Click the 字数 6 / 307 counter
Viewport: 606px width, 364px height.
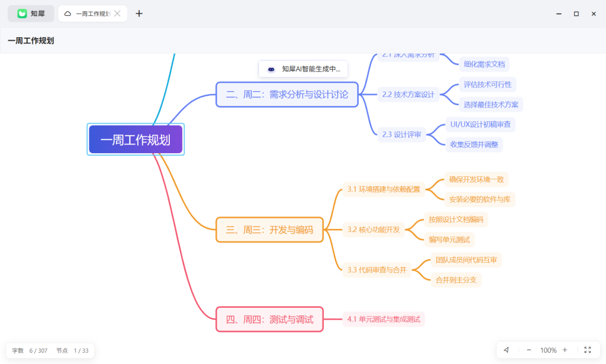click(30, 350)
